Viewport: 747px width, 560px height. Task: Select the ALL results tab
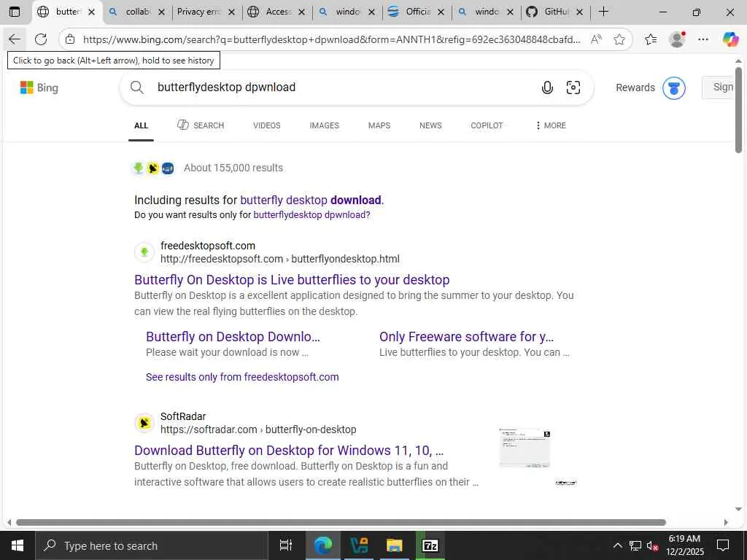coord(141,125)
